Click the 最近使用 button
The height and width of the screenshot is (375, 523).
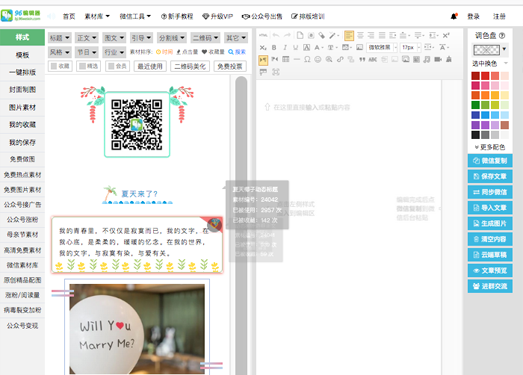pos(150,66)
